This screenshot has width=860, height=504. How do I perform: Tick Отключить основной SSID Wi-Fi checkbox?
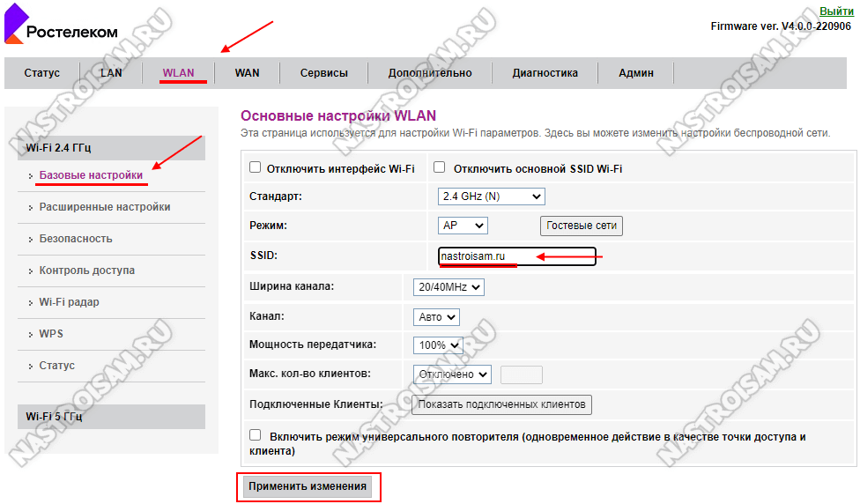coord(440,167)
